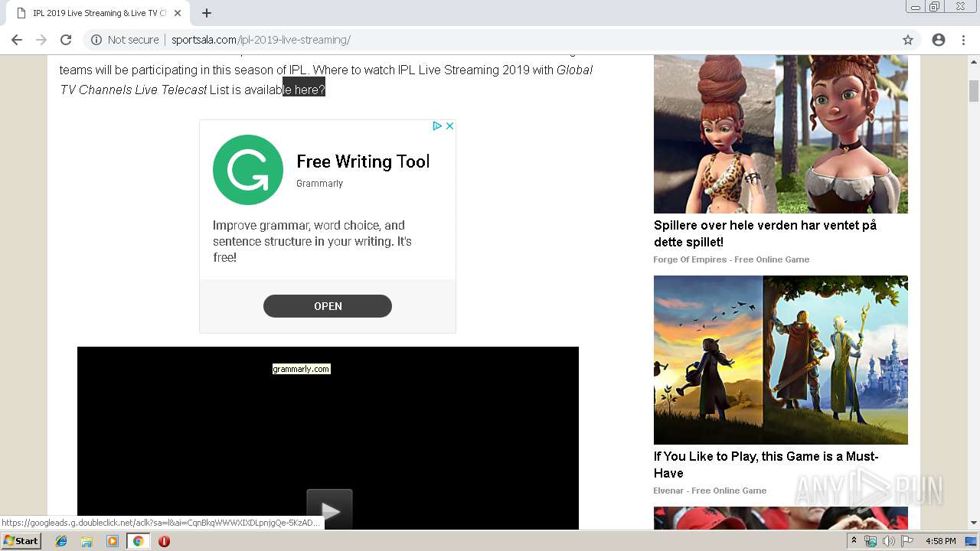Open the red Opera-style taskbar icon
Image resolution: width=980 pixels, height=551 pixels.
[x=164, y=541]
